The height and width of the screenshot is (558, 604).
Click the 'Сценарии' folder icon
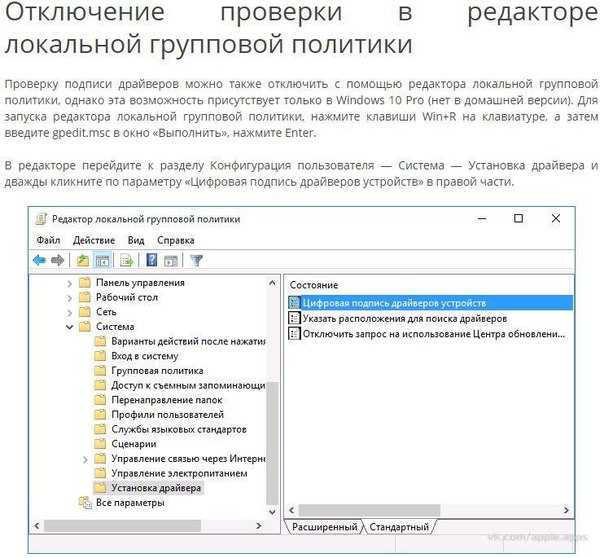click(x=100, y=444)
